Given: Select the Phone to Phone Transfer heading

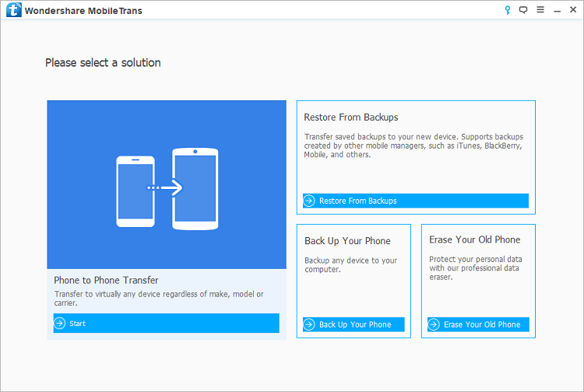Looking at the screenshot, I should [106, 280].
